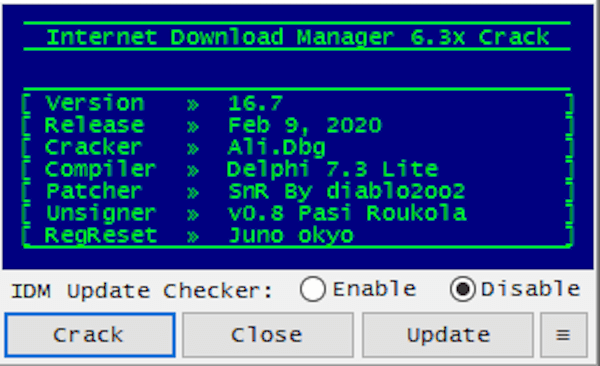Click the RegReset label in the info box
The image size is (600, 366).
pyautogui.click(x=101, y=235)
